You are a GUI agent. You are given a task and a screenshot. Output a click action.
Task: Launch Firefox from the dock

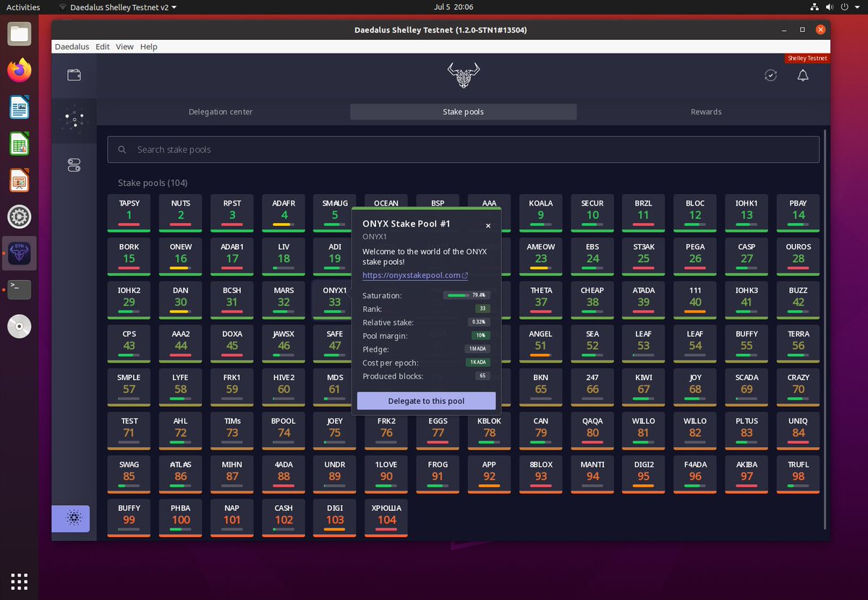coord(19,69)
